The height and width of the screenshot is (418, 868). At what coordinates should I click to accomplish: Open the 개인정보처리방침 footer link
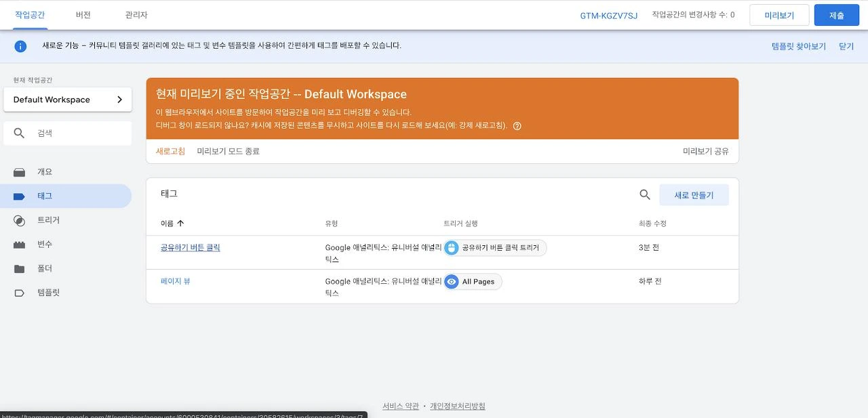[458, 406]
